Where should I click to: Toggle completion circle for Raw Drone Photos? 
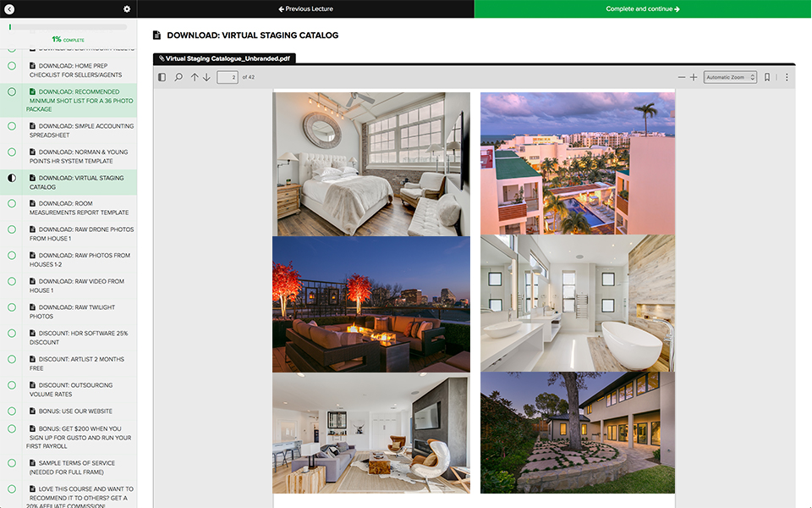11,229
